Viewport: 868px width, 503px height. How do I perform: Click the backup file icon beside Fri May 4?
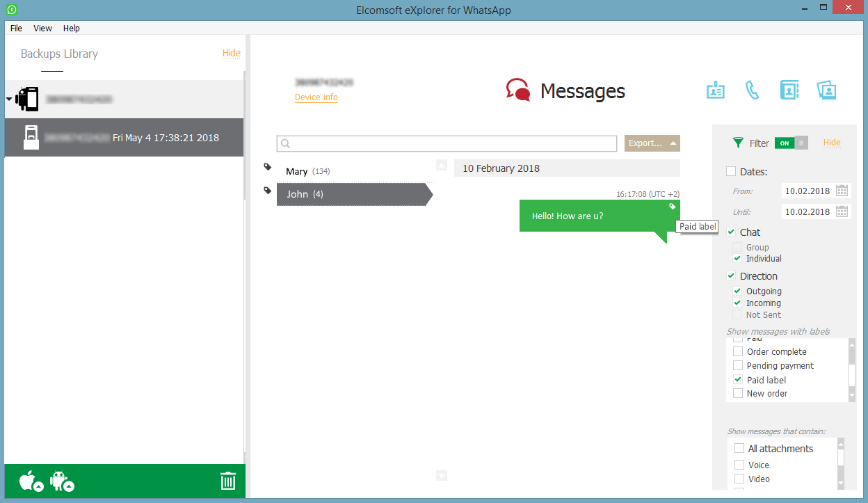click(31, 137)
